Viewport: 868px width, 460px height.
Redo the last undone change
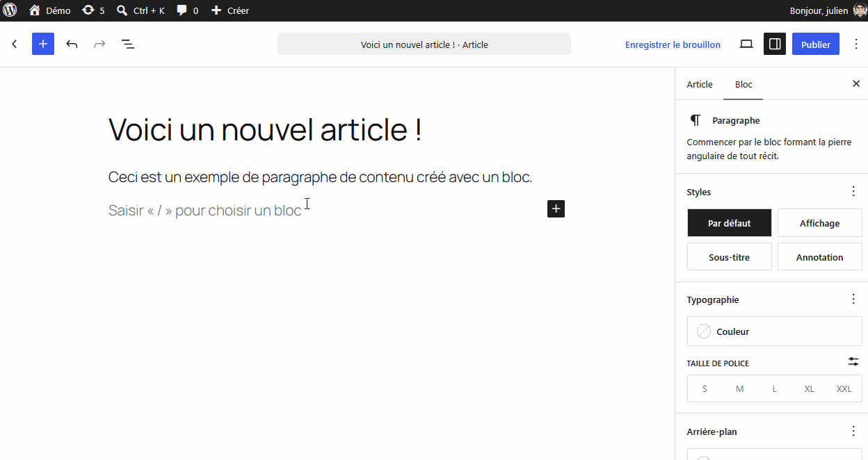coord(99,44)
